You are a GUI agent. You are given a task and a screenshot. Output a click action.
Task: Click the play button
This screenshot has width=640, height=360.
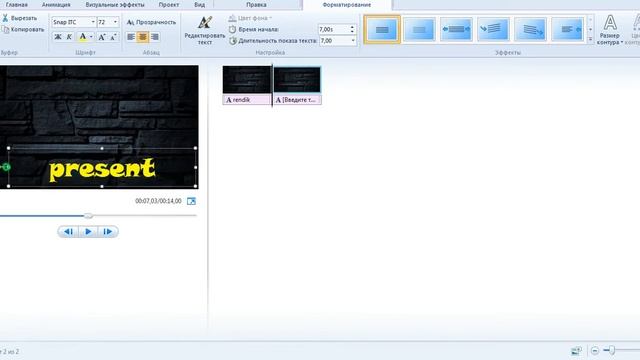88,232
